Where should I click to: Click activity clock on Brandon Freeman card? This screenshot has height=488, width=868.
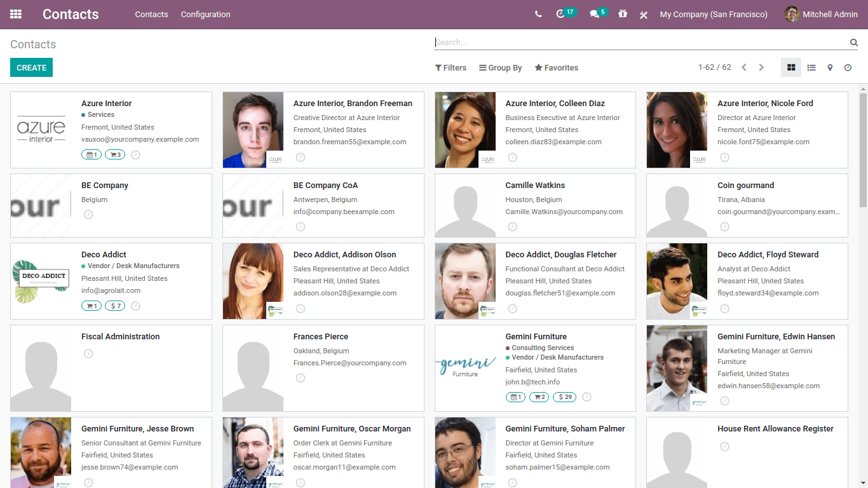(x=301, y=157)
